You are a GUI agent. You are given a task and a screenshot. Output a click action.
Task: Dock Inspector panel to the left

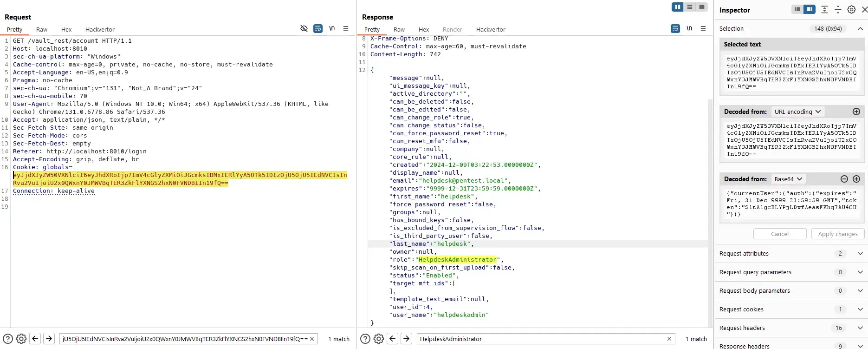coord(797,9)
